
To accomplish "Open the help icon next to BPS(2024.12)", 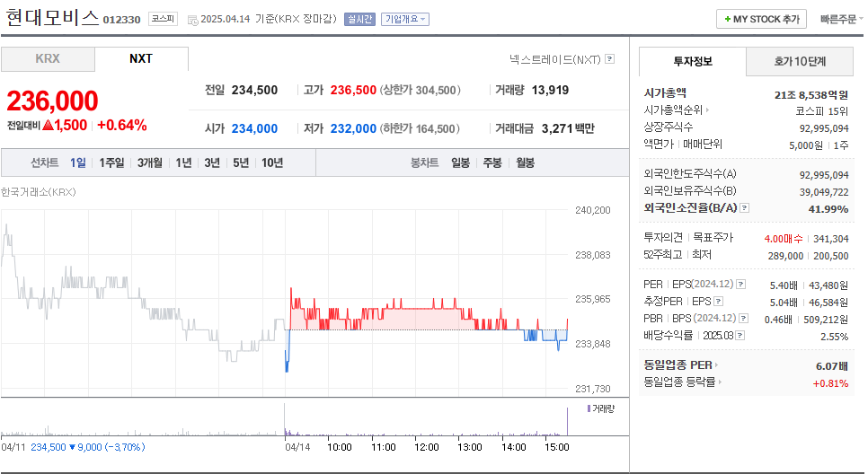I will coord(743,318).
